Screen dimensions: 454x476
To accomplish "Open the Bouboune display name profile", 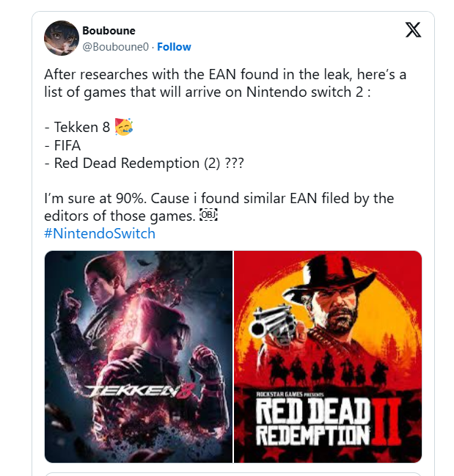I will pyautogui.click(x=109, y=30).
